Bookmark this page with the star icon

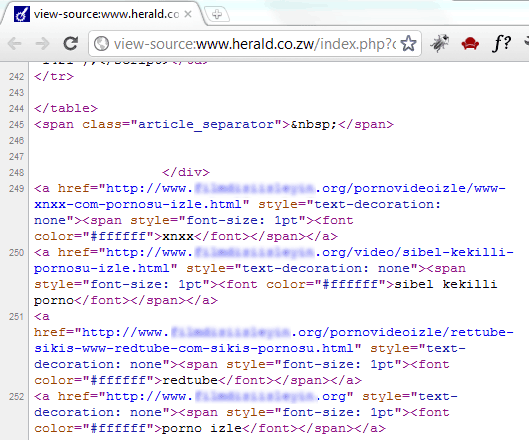coord(409,43)
